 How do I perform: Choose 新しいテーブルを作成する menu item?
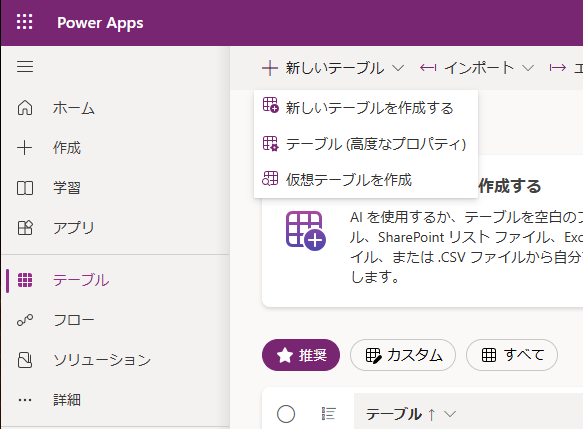pyautogui.click(x=366, y=108)
